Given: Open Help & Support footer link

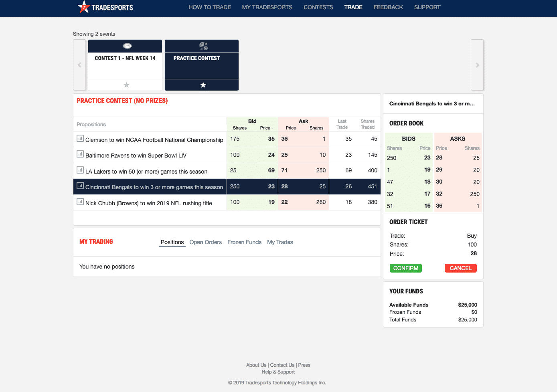Looking at the screenshot, I should 278,372.
